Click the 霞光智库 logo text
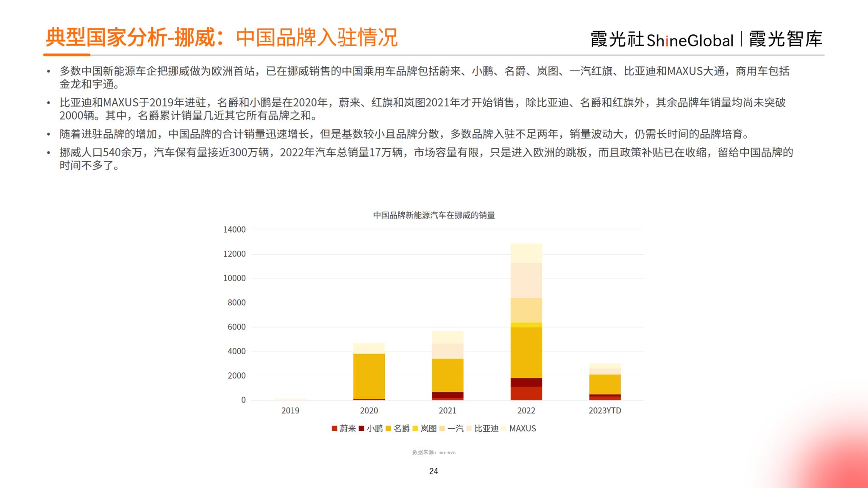 click(785, 39)
